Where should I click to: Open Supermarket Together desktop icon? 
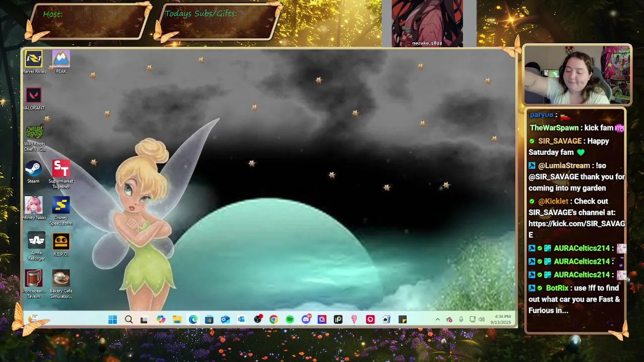click(x=61, y=174)
